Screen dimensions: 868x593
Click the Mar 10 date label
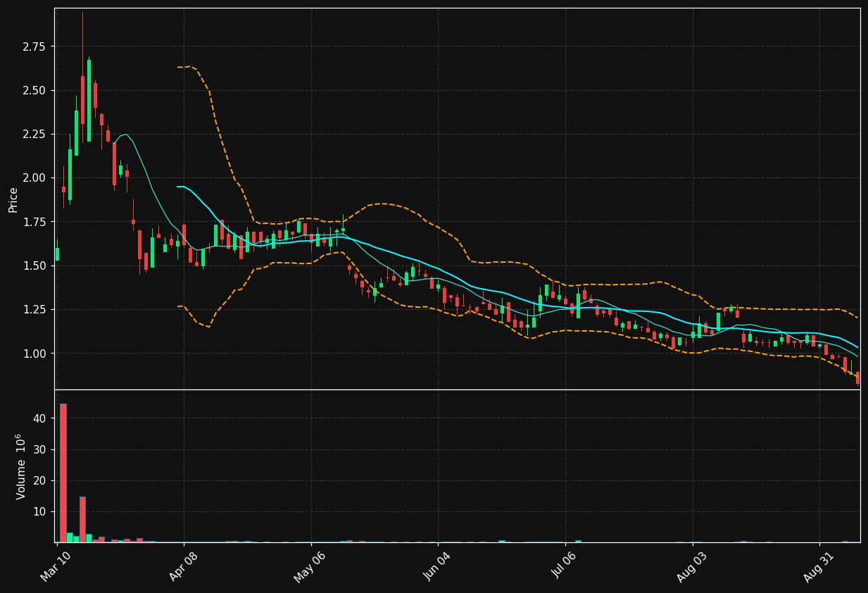56,566
